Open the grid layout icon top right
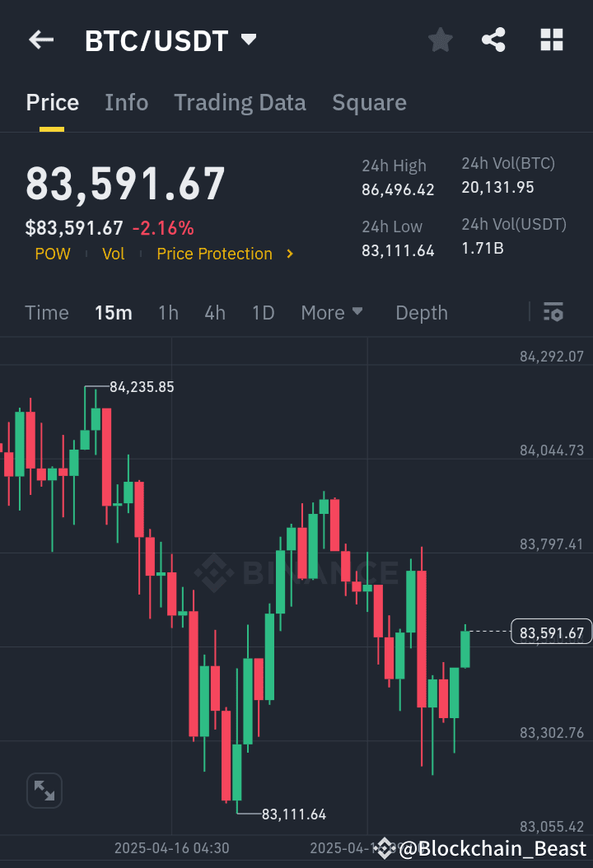 click(551, 40)
